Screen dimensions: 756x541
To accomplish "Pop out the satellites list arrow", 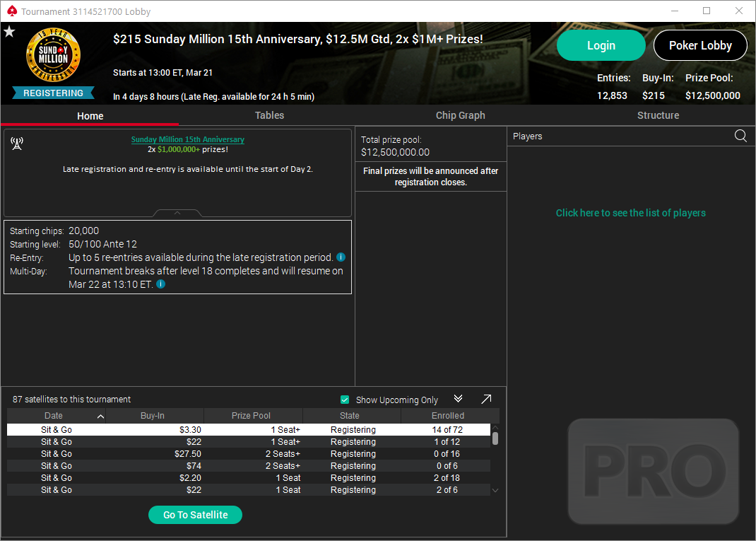I will tap(486, 399).
